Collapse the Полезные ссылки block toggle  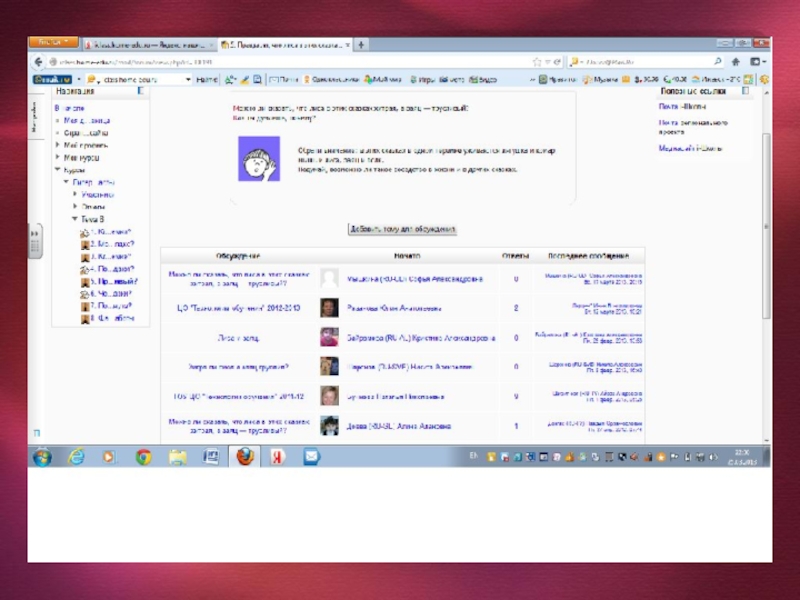point(746,91)
